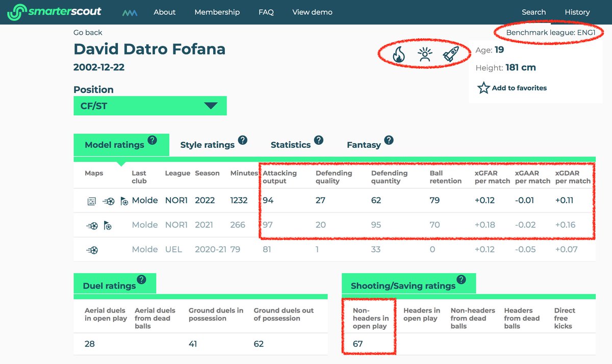Select aerial duels open play value 28

point(90,344)
